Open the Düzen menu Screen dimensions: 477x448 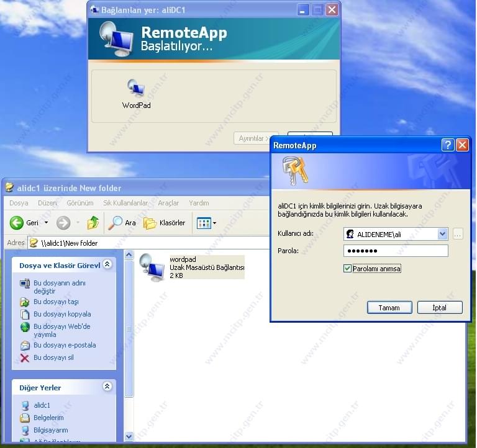[x=47, y=203]
